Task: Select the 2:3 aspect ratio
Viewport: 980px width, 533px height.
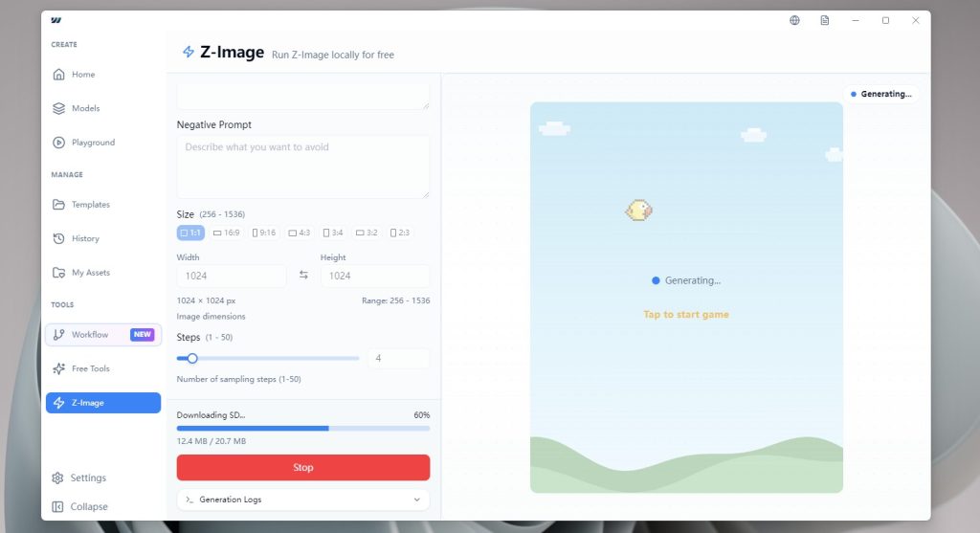Action: pyautogui.click(x=400, y=233)
